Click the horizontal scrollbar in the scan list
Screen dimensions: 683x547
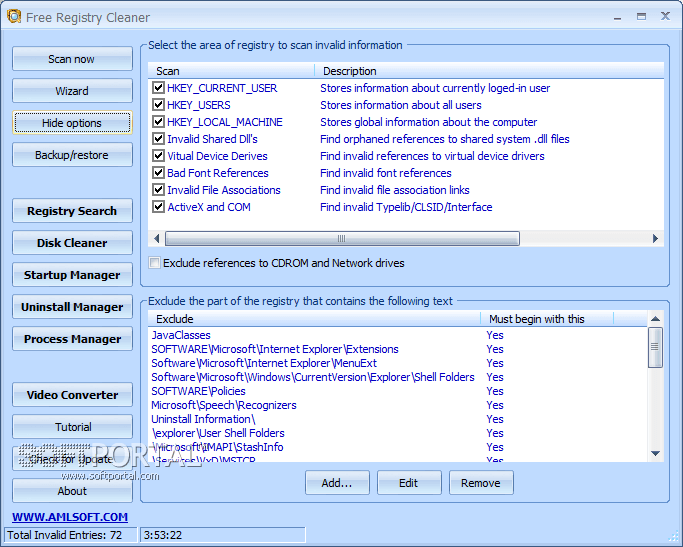tap(342, 239)
